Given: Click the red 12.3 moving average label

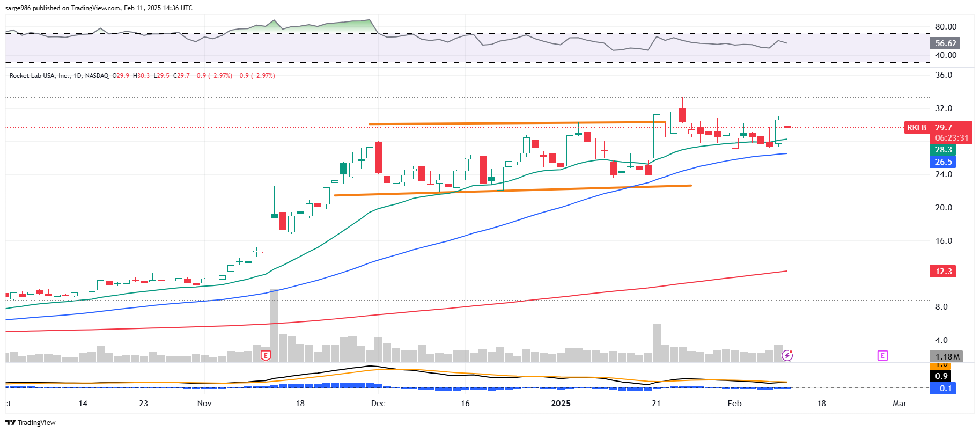Looking at the screenshot, I should pos(943,272).
